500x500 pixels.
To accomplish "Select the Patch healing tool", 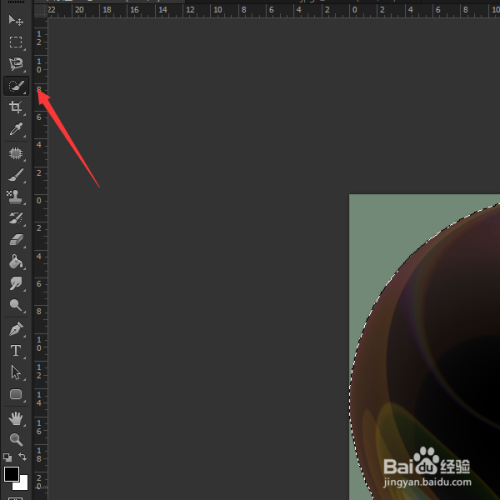I will click(x=16, y=153).
